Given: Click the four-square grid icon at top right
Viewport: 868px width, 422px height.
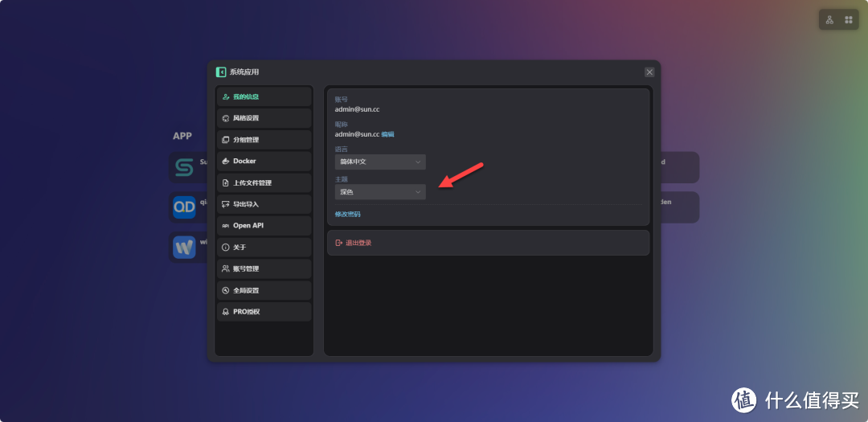Looking at the screenshot, I should pyautogui.click(x=848, y=20).
